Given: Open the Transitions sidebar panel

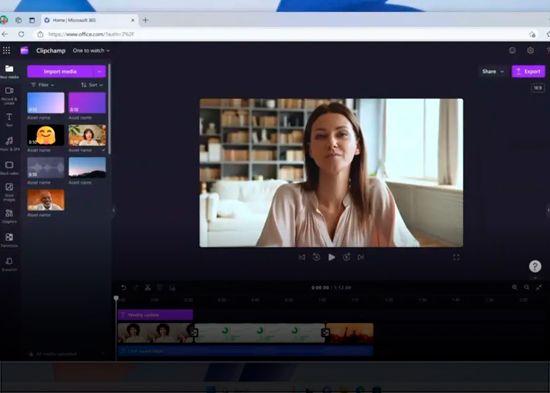Looking at the screenshot, I should click(9, 240).
